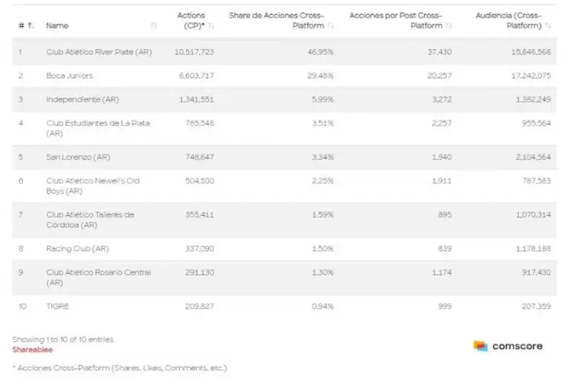Click the Audiencia (Cross-Platform) header text
Image resolution: width=588 pixels, height=392 pixels.
[508, 21]
